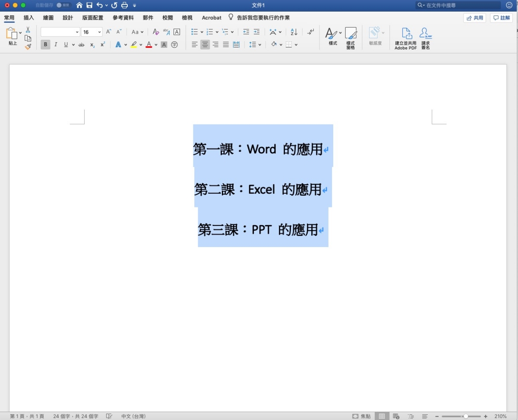Apply bulleted list
The width and height of the screenshot is (518, 420).
click(195, 32)
